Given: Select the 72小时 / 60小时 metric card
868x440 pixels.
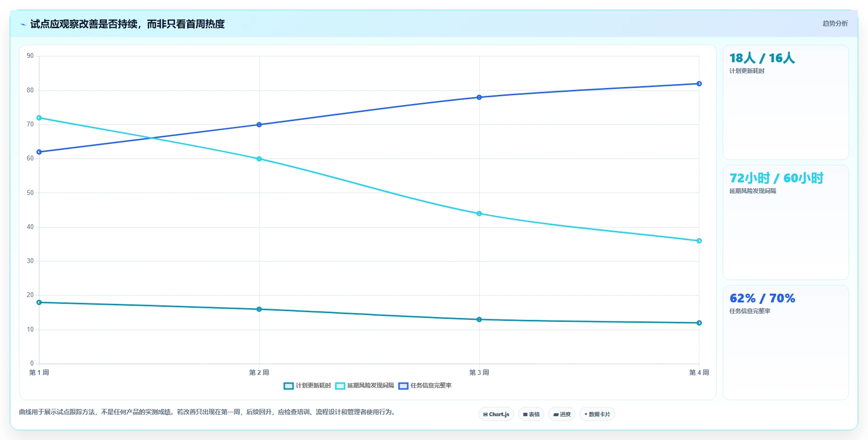Looking at the screenshot, I should click(786, 223).
